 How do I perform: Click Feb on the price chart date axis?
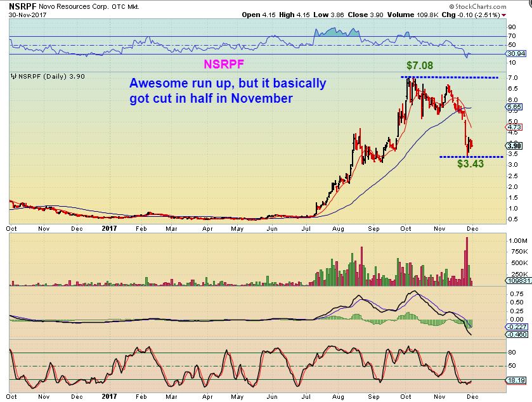[141, 229]
